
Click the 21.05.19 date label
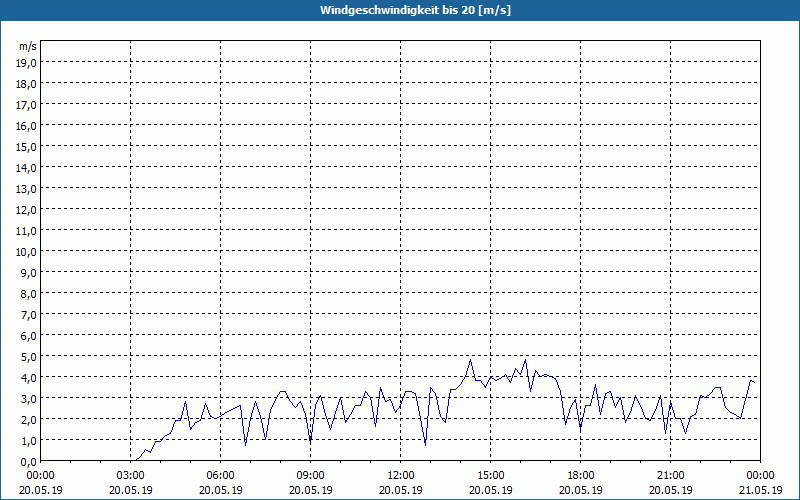pyautogui.click(x=761, y=490)
